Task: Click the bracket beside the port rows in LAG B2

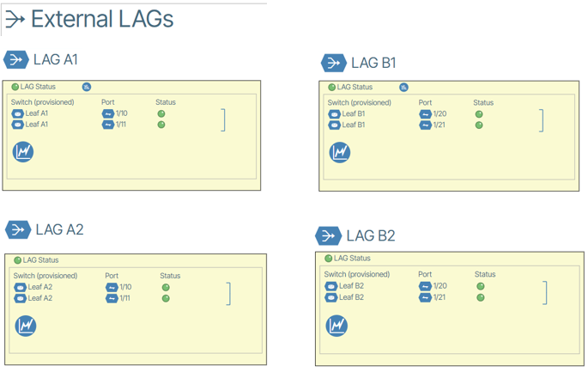Action: [544, 292]
